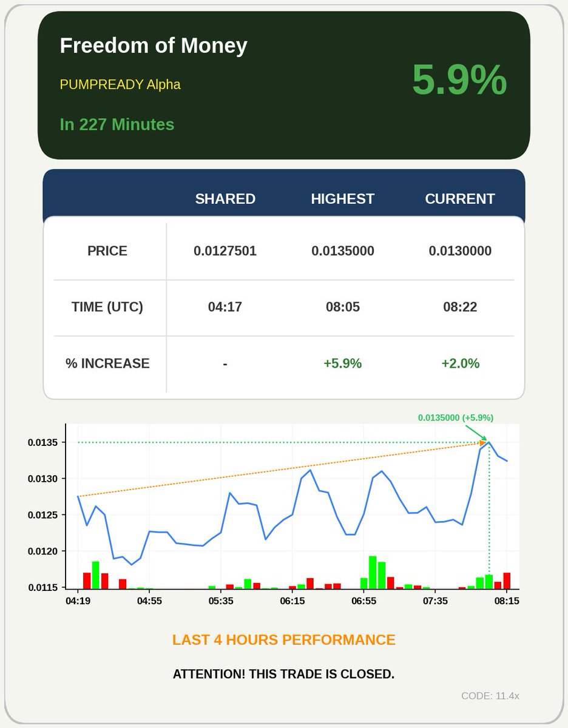The image size is (568, 728).
Task: Click the last red volume bar at 08:15
Action: tap(507, 581)
